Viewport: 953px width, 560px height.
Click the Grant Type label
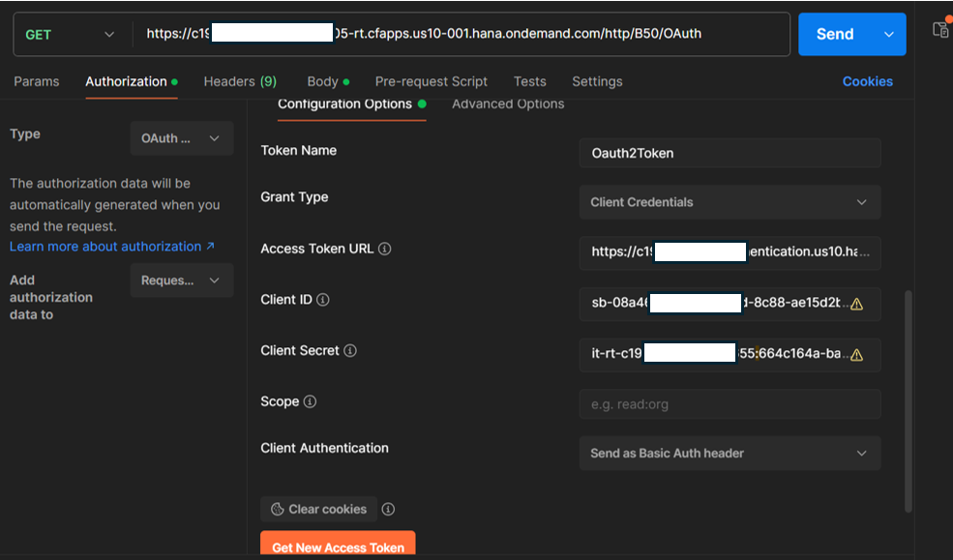(x=294, y=197)
